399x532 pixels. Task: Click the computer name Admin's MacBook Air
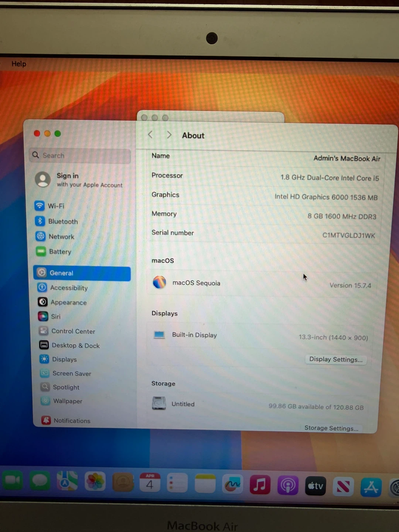click(347, 158)
